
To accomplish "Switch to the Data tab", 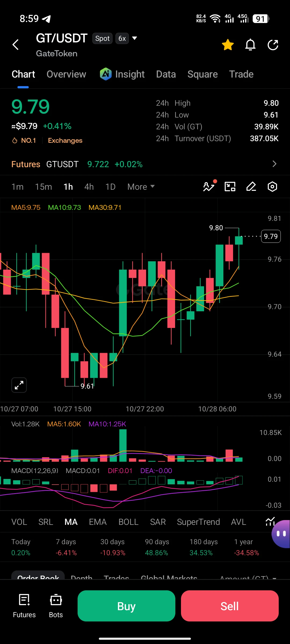I will point(166,74).
